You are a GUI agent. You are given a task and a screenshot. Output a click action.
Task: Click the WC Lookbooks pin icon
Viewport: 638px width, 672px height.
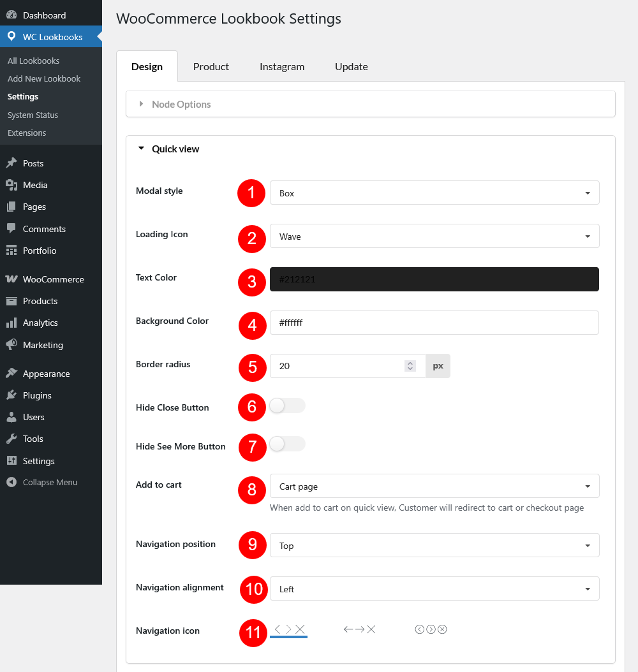pos(11,36)
